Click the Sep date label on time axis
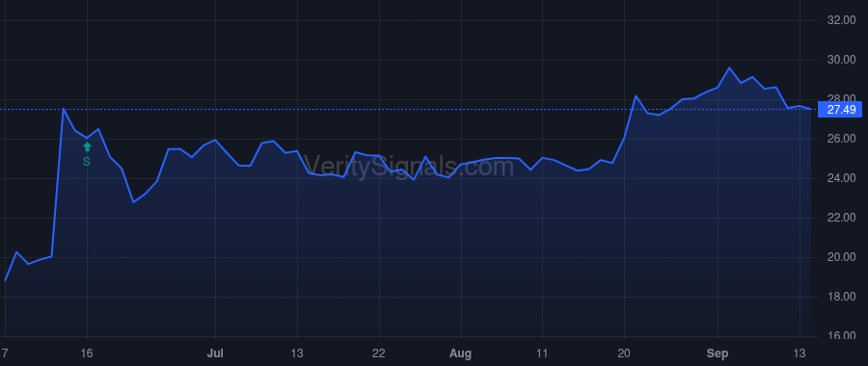 click(718, 353)
